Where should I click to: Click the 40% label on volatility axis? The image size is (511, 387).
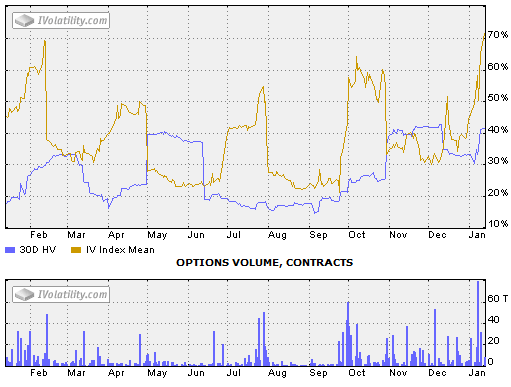pyautogui.click(x=497, y=129)
